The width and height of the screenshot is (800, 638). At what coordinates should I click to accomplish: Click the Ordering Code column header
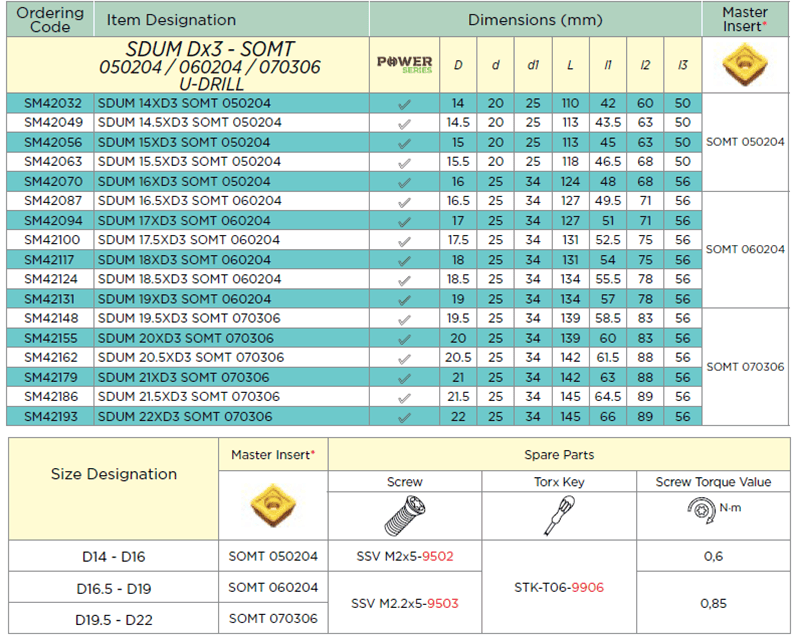pos(50,19)
